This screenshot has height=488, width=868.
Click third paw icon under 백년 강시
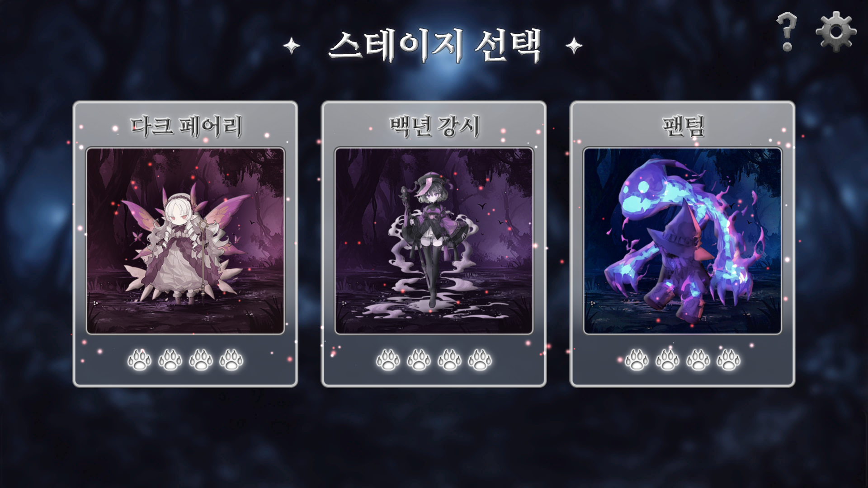[x=449, y=360]
